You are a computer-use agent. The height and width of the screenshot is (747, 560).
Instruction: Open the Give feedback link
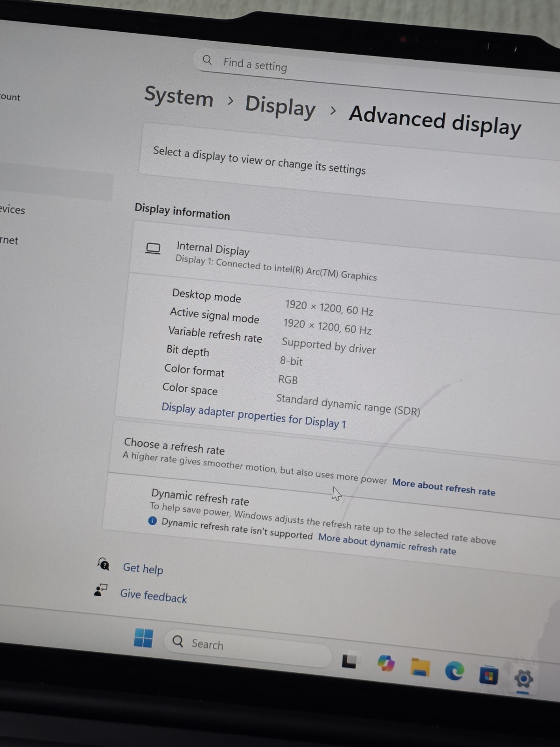pos(154,596)
